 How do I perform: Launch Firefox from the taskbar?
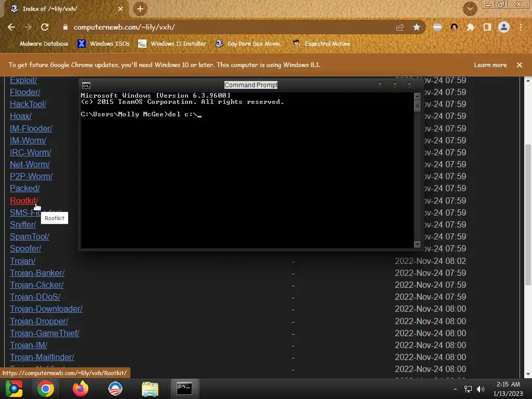point(81,389)
